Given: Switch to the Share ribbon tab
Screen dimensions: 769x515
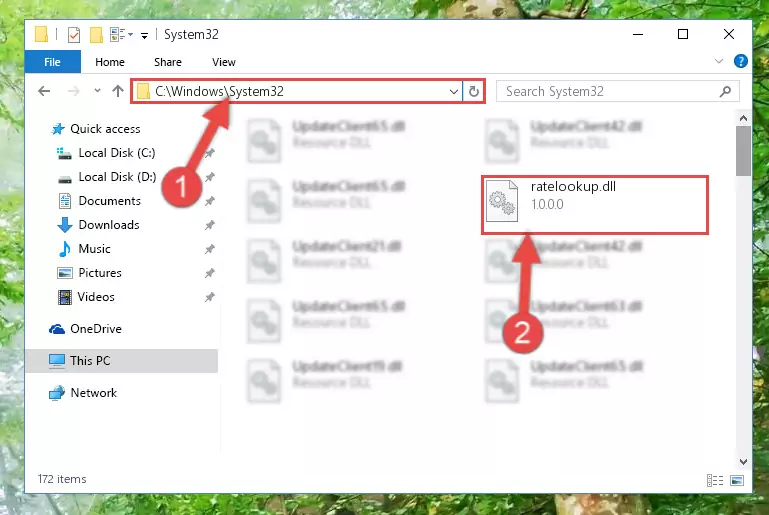Looking at the screenshot, I should tap(168, 62).
